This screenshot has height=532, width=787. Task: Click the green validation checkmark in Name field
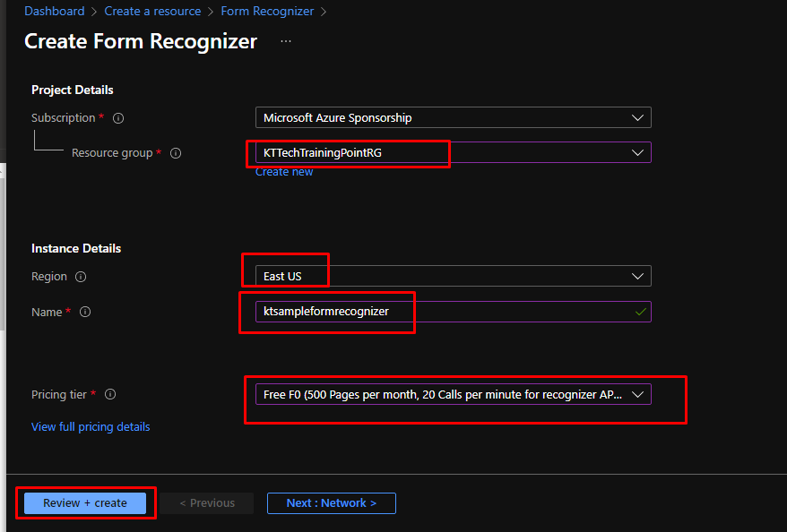(x=640, y=312)
